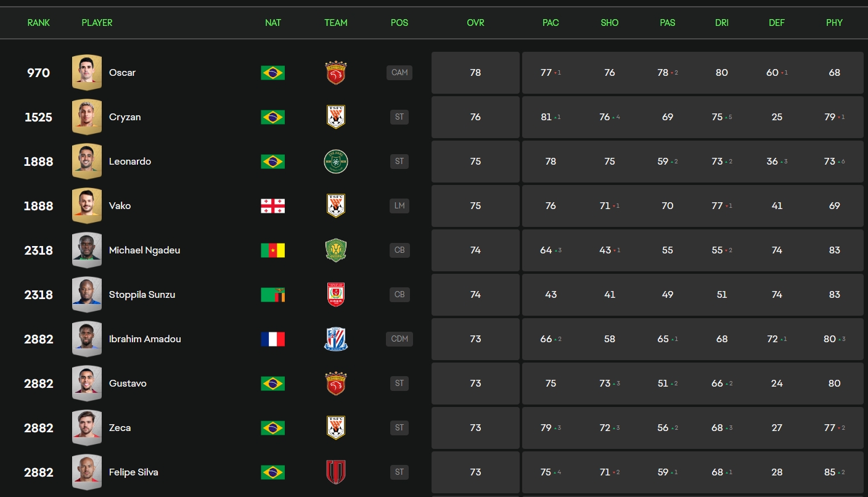
Task: Open Cryzan's player profile link
Action: click(x=125, y=117)
